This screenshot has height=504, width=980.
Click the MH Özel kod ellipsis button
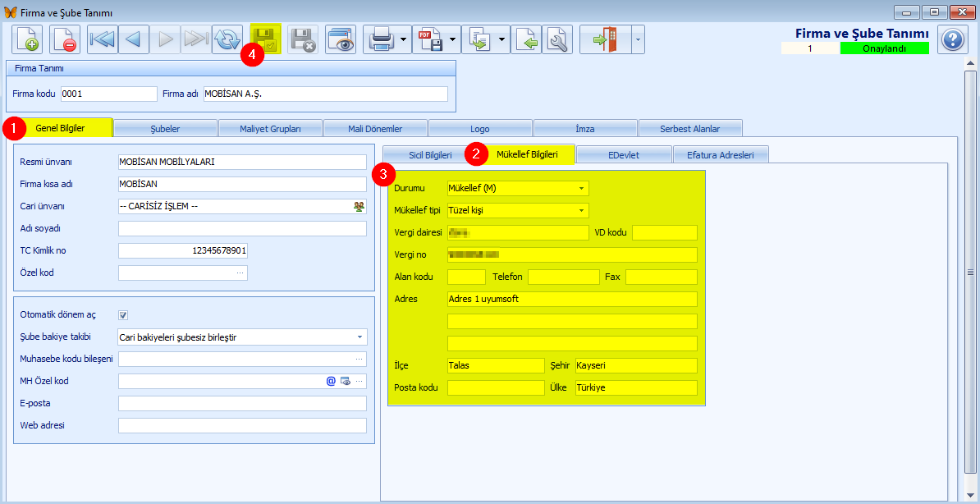[x=359, y=381]
